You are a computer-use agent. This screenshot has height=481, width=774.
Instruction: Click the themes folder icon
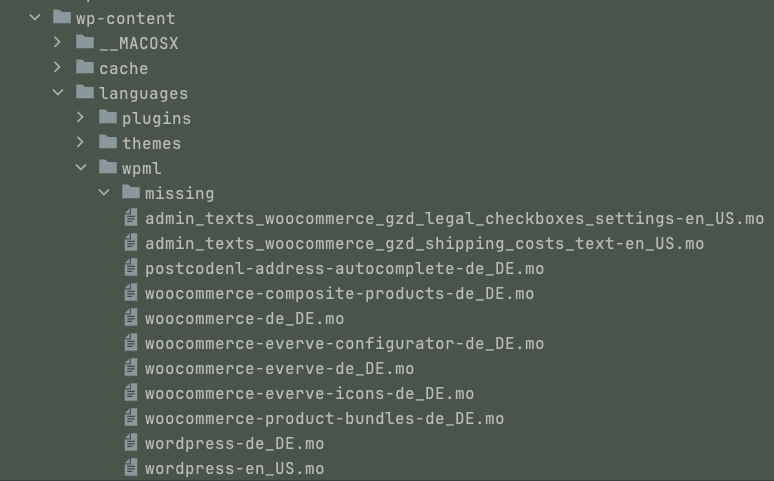108,142
